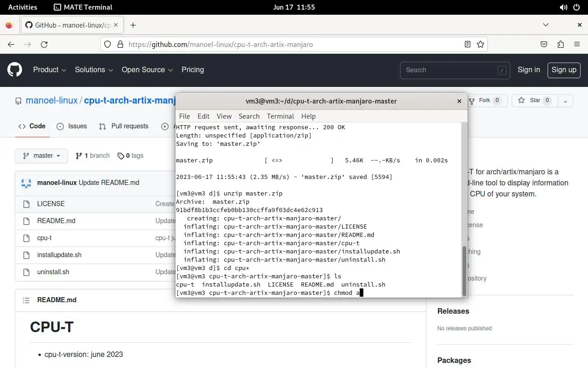The height and width of the screenshot is (368, 588).
Task: Click the GitHub logo icon
Action: pyautogui.click(x=15, y=70)
